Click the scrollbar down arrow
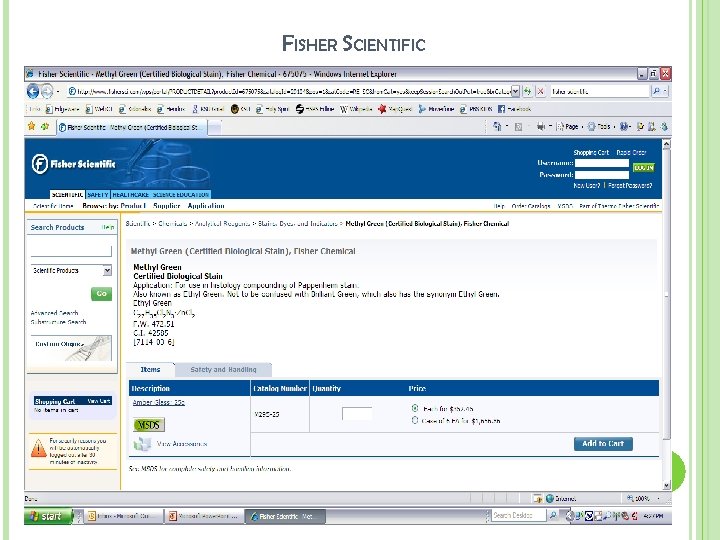Image resolution: width=720 pixels, height=540 pixels. [x=667, y=485]
